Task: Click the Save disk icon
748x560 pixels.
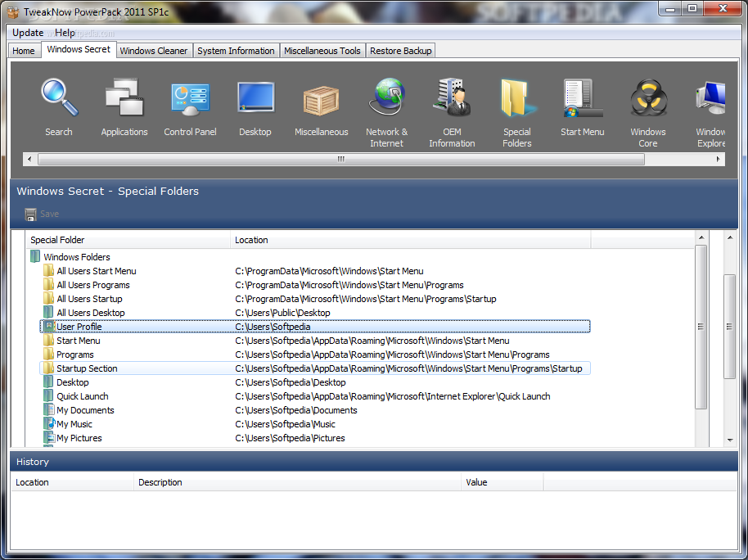Action: pos(30,215)
